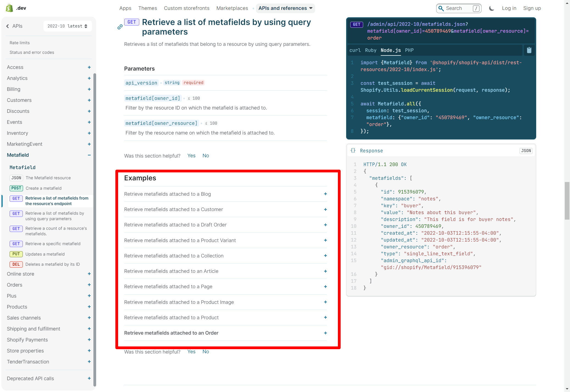
Task: Switch code sample to PHP tab
Action: point(409,50)
